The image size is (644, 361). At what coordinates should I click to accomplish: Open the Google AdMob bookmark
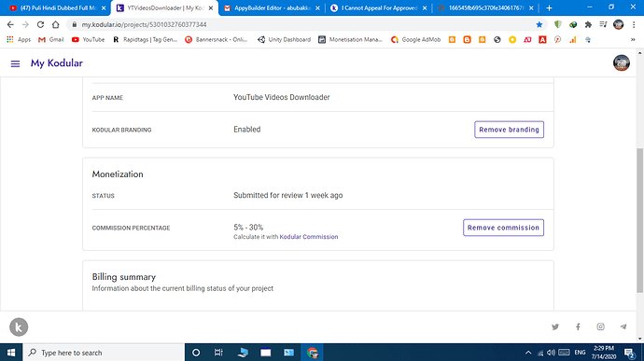(x=415, y=40)
